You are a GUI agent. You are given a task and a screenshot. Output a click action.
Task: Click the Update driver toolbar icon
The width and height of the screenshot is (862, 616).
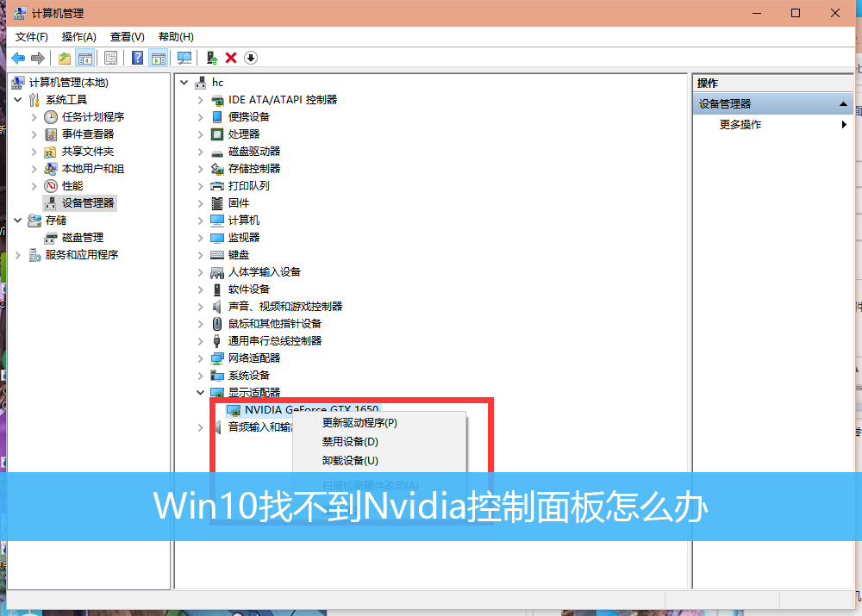click(212, 58)
